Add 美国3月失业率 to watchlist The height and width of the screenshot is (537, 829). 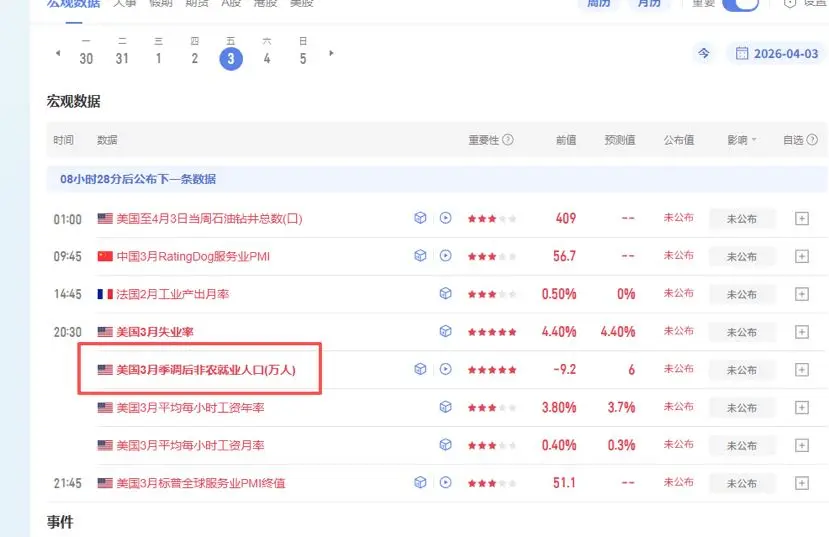(x=802, y=332)
